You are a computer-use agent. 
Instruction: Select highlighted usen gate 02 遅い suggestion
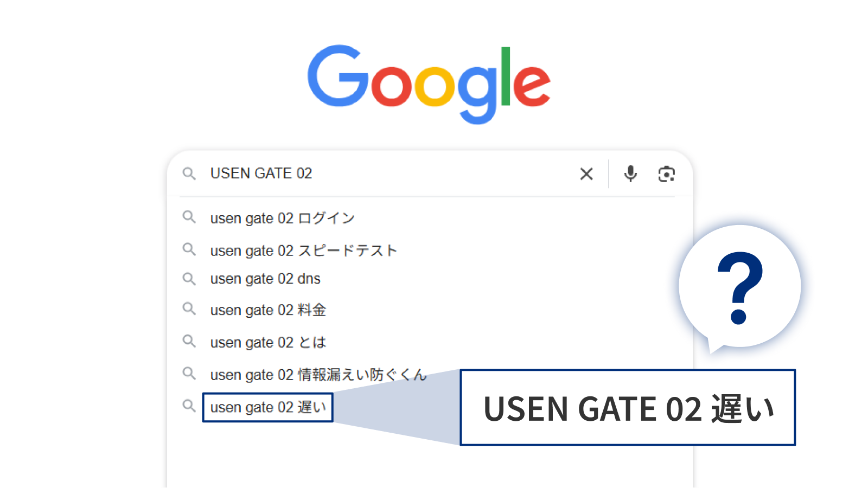click(x=268, y=407)
